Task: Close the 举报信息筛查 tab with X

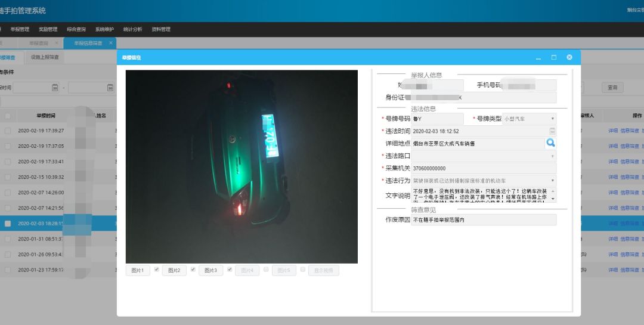Action: point(111,43)
